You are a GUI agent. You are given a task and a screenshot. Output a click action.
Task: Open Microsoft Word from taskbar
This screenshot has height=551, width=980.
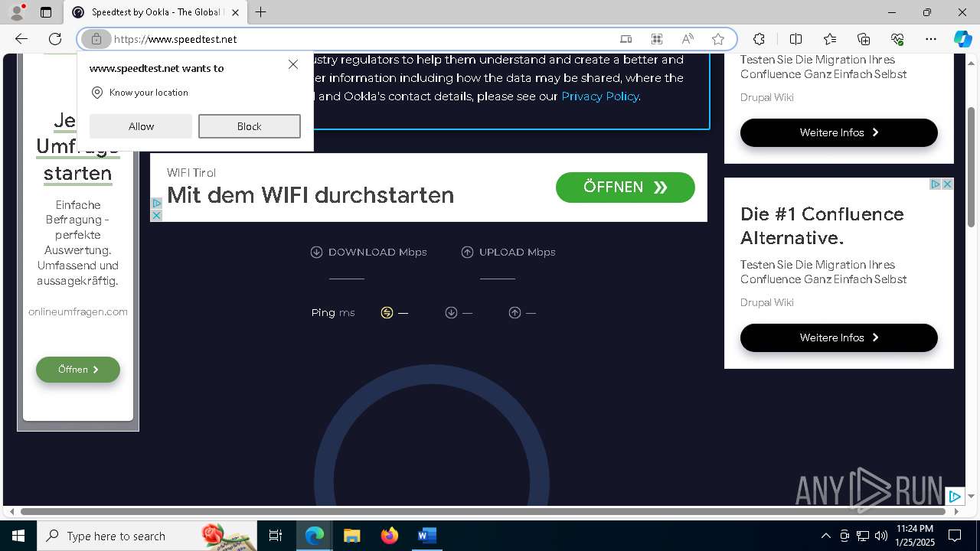(426, 536)
